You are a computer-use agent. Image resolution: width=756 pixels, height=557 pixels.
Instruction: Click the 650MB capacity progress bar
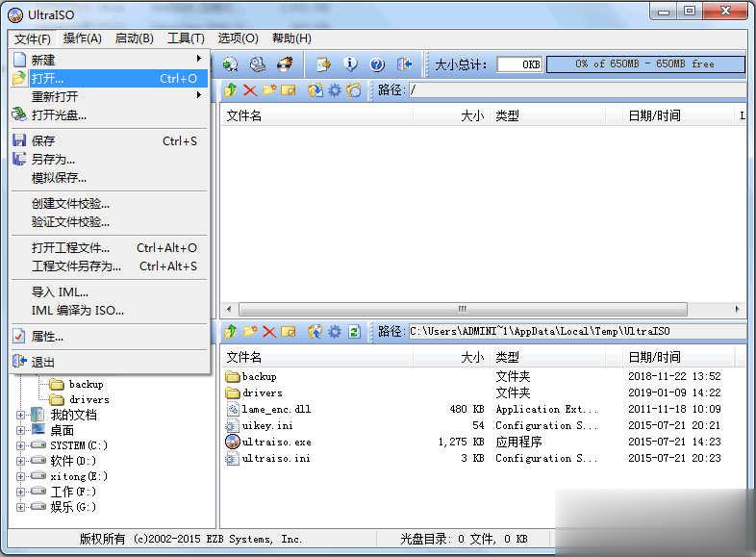click(x=645, y=64)
